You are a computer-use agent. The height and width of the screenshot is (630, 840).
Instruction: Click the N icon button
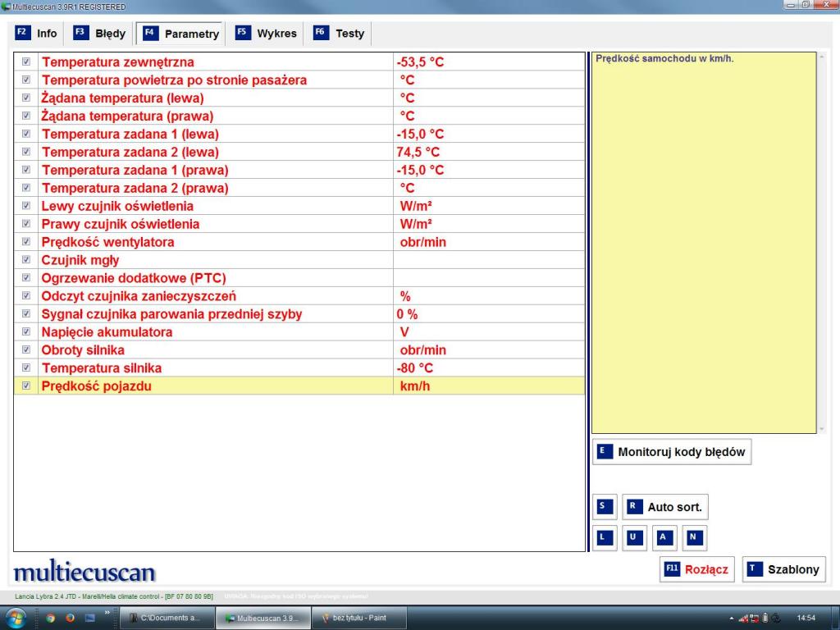point(694,537)
